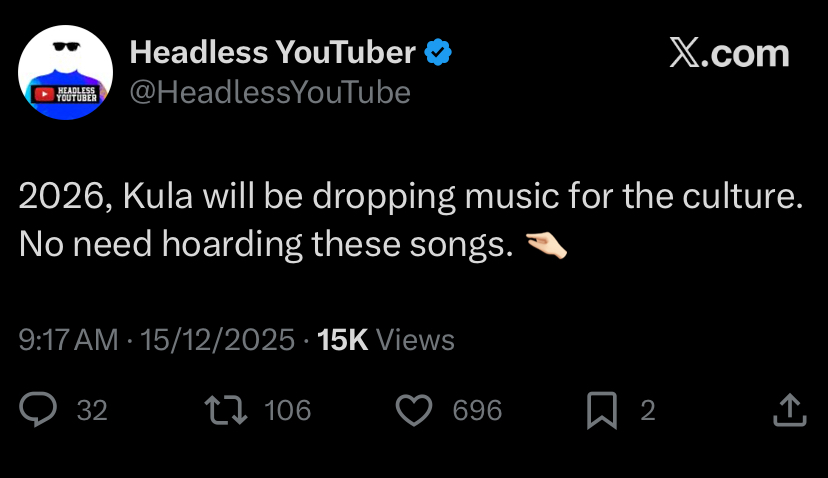Screen dimensions: 828x478
Task: Tap the share upload icon
Action: pos(789,410)
